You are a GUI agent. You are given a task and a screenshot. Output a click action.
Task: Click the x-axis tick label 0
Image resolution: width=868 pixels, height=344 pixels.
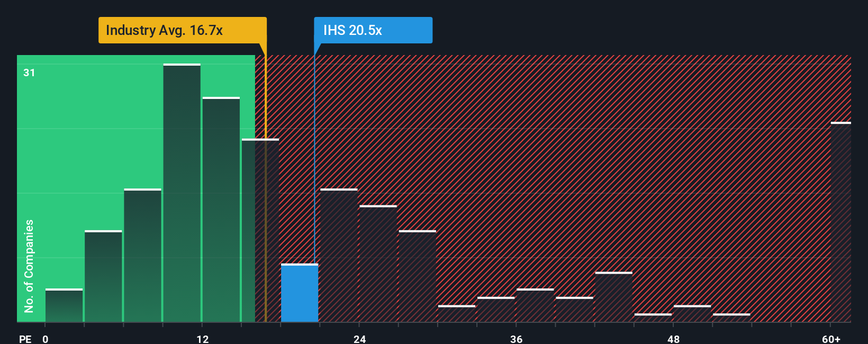click(x=46, y=339)
